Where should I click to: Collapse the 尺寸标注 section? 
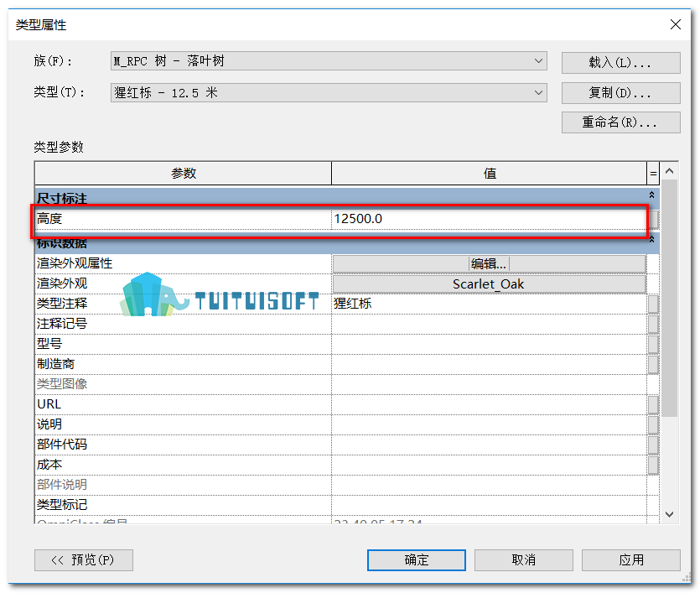click(651, 195)
